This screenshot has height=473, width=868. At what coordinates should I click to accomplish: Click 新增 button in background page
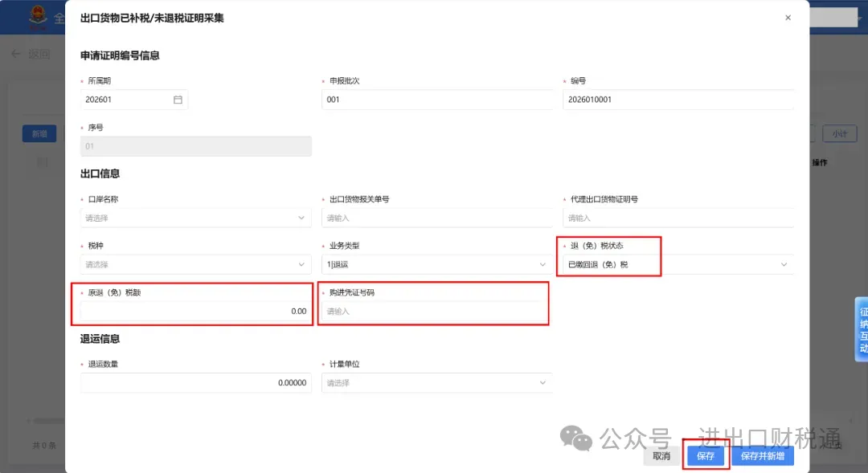pos(39,134)
